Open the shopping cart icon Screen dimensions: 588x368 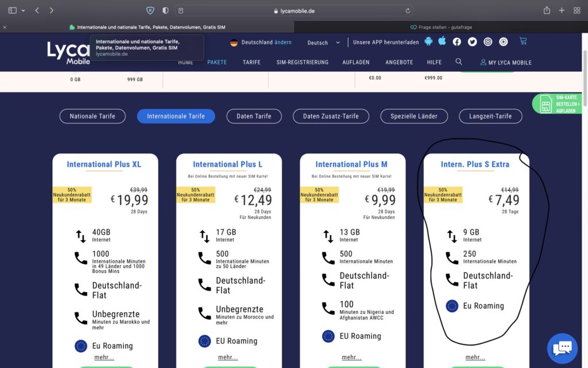tap(523, 41)
